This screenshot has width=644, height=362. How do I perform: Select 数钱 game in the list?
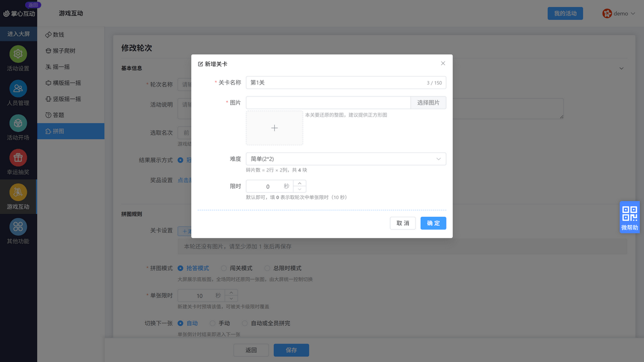71,35
